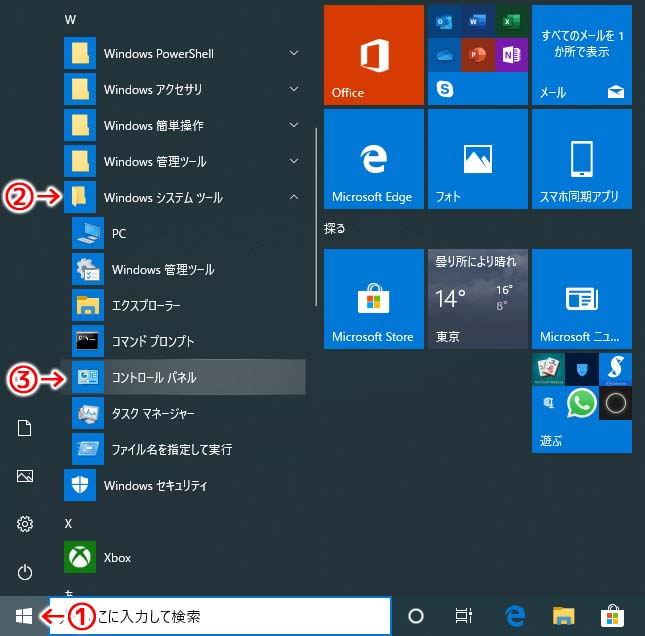The width and height of the screenshot is (645, 636).
Task: Open the フォト (Photos) tile
Action: [478, 159]
